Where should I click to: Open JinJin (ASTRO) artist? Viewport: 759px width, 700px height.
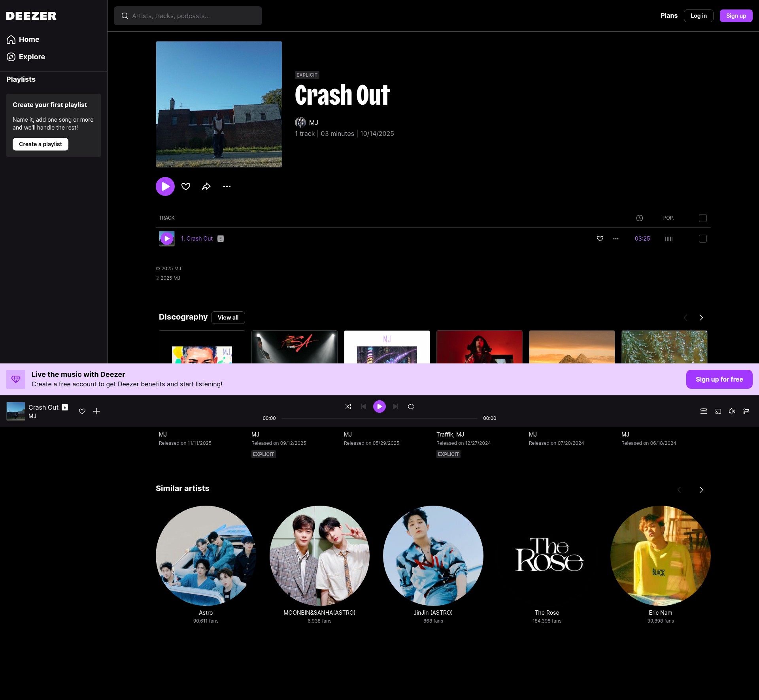pyautogui.click(x=433, y=556)
